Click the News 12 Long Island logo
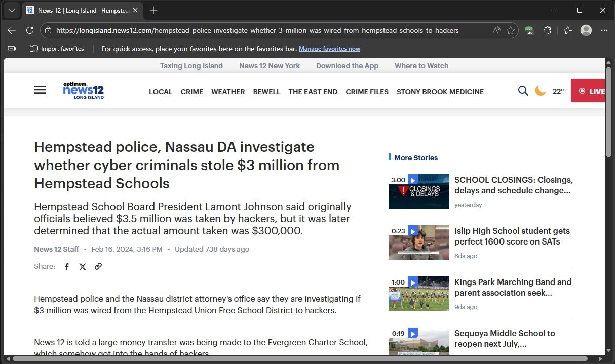 point(84,90)
